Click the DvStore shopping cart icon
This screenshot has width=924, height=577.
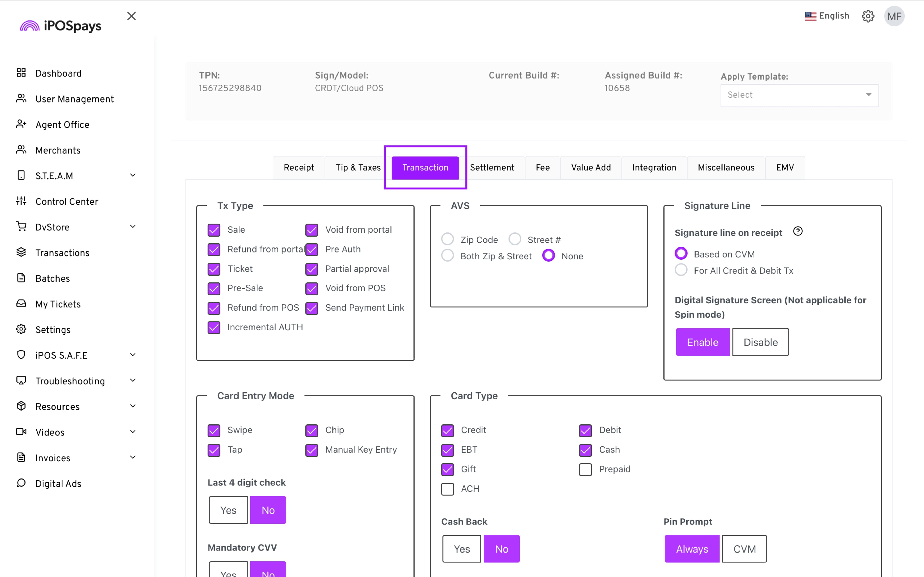(x=21, y=226)
